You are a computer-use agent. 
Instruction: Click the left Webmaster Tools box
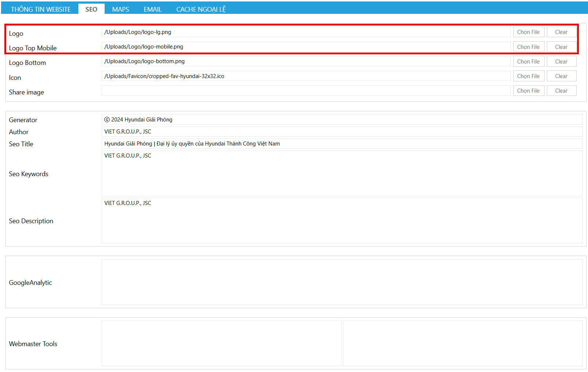click(x=221, y=343)
